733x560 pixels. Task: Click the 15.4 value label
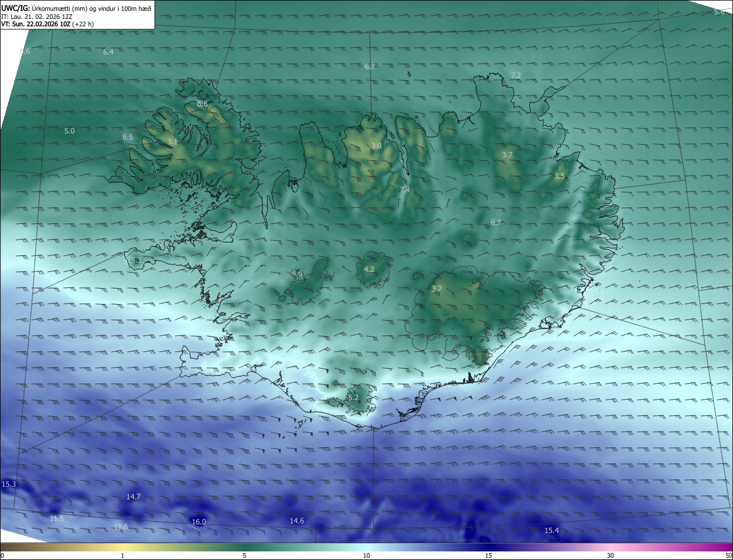coord(551,531)
